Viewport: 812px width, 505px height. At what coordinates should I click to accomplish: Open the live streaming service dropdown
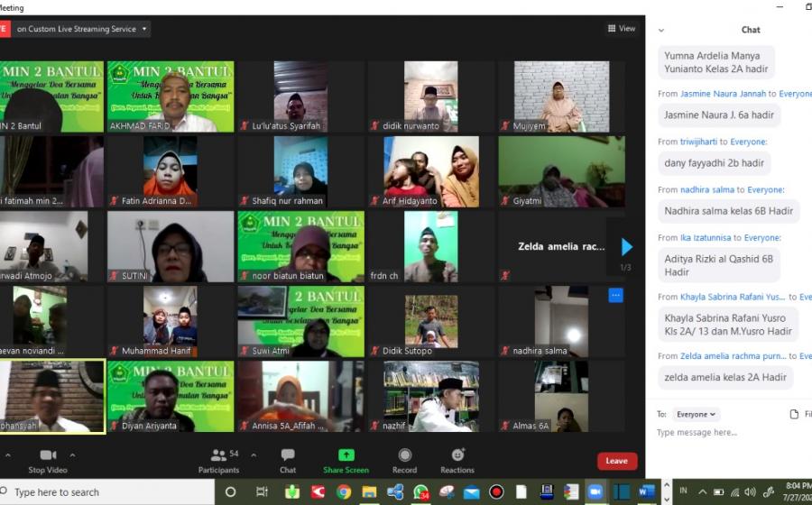(x=145, y=29)
